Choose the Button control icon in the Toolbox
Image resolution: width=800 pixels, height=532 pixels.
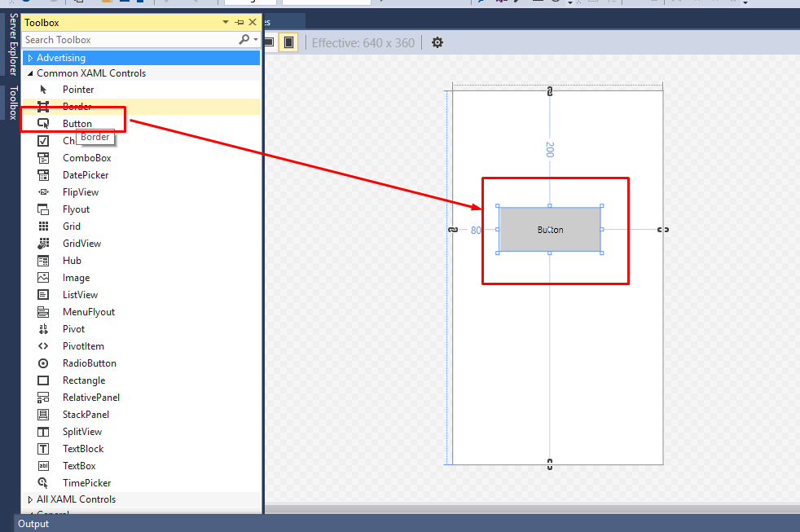click(43, 124)
